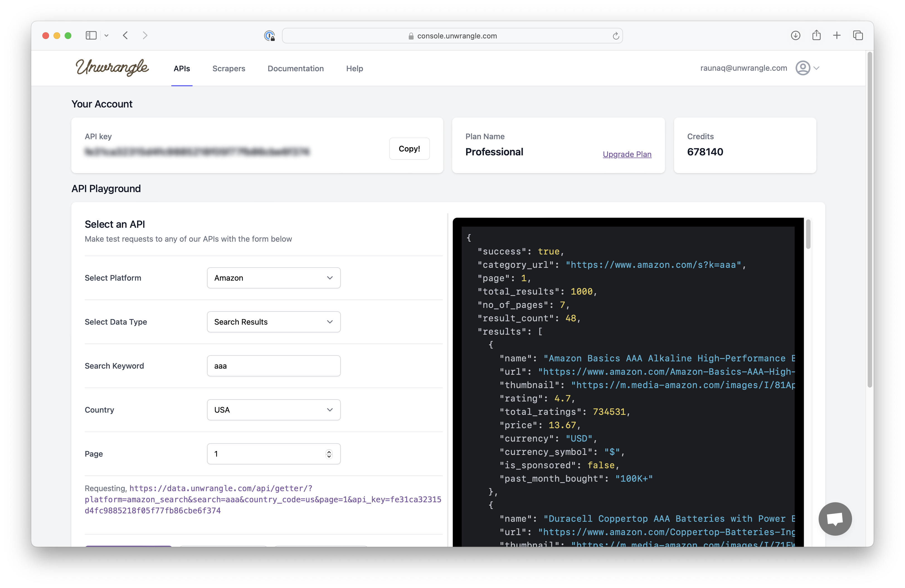Click the Page number input field
Viewport: 905px width, 588px height.
coord(273,454)
